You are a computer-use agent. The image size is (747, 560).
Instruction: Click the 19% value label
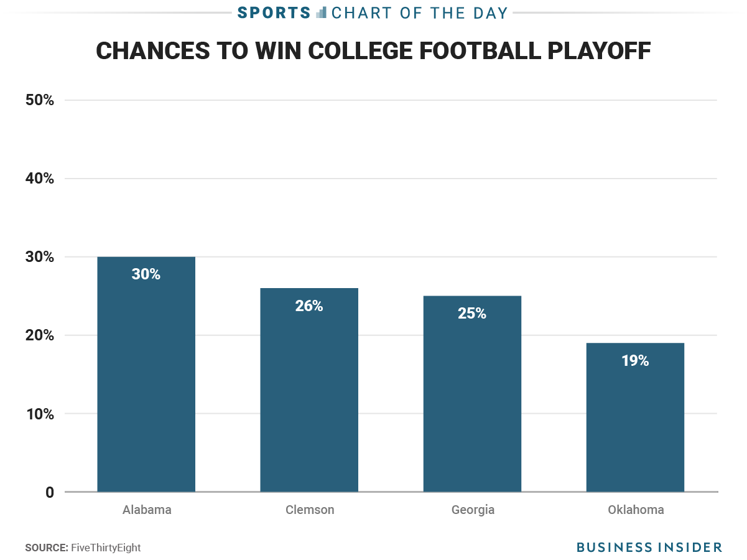click(x=635, y=361)
